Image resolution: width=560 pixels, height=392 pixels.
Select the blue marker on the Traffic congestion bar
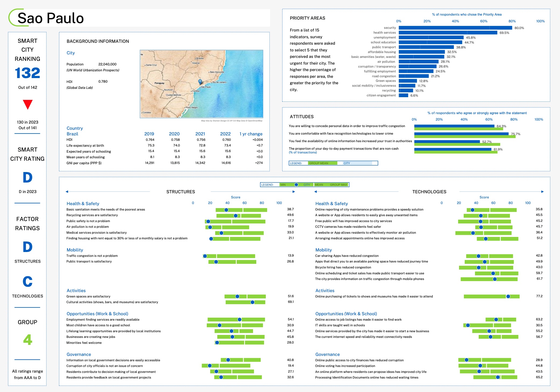tap(205, 255)
